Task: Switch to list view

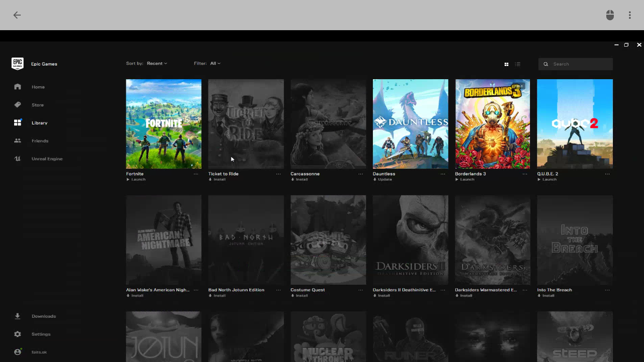Action: (518, 64)
